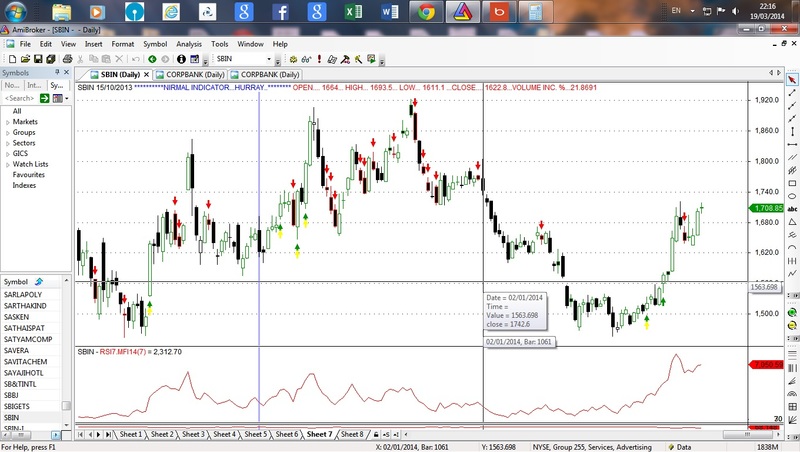Select the ray drawing tool
Screen dimensions: 800x452
792,106
